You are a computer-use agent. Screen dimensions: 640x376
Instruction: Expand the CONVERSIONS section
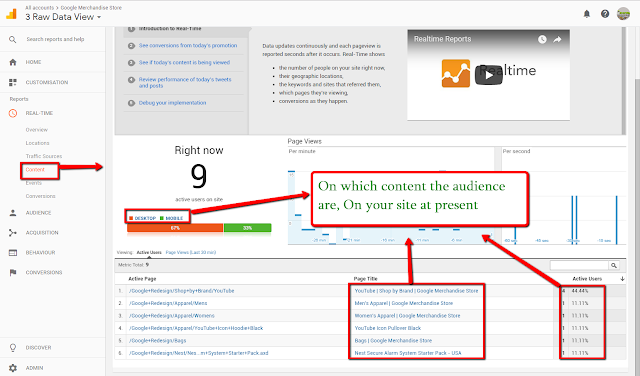tap(44, 272)
